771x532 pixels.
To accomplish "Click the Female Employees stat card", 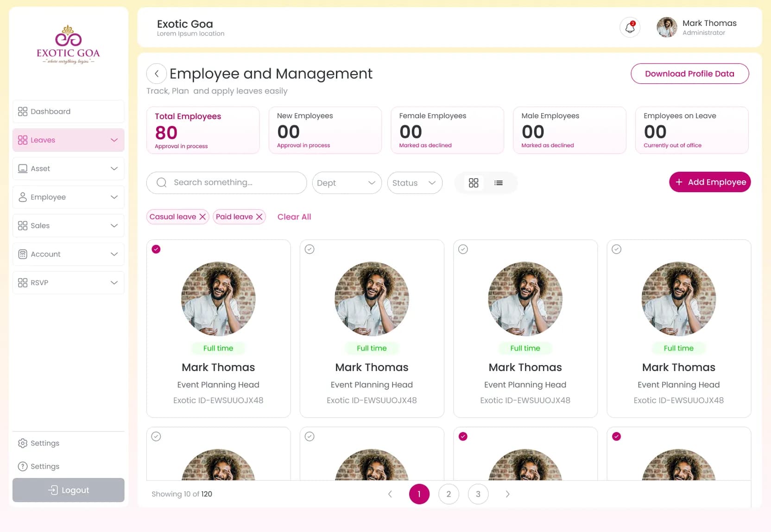I will click(x=447, y=130).
